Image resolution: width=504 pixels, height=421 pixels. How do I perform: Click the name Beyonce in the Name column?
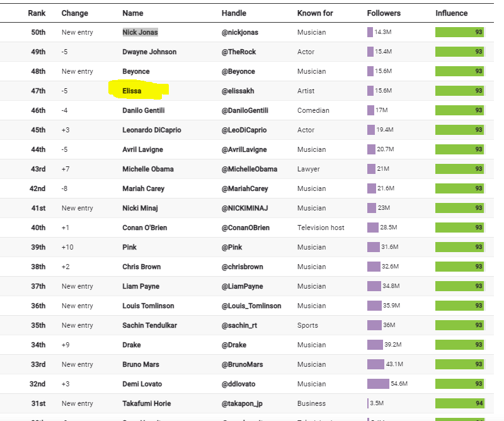136,71
